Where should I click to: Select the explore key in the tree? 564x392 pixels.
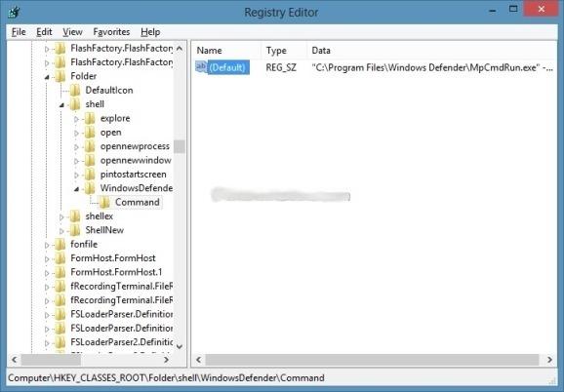(115, 118)
